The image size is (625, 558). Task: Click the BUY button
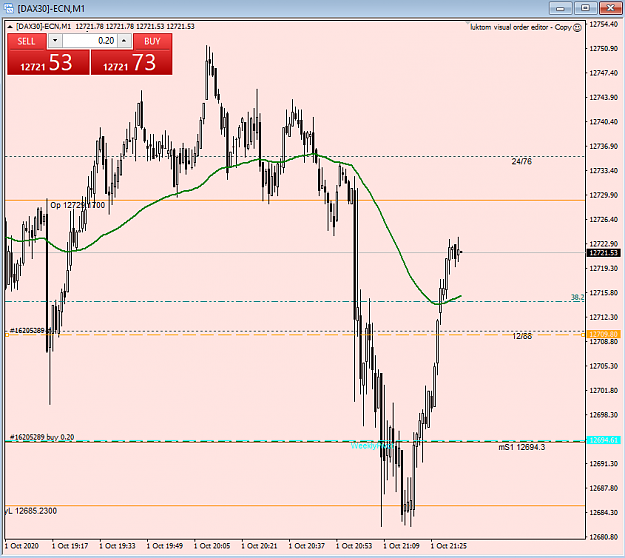click(x=152, y=41)
